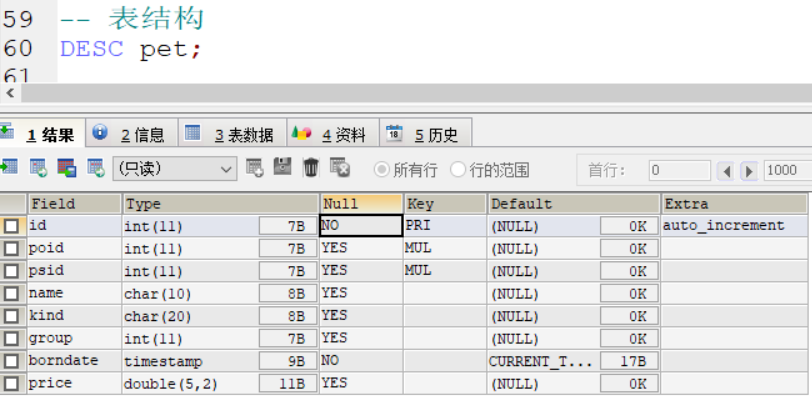The image size is (812, 403).
Task: Select the MUL cell in the psid row
Action: [x=445, y=271]
